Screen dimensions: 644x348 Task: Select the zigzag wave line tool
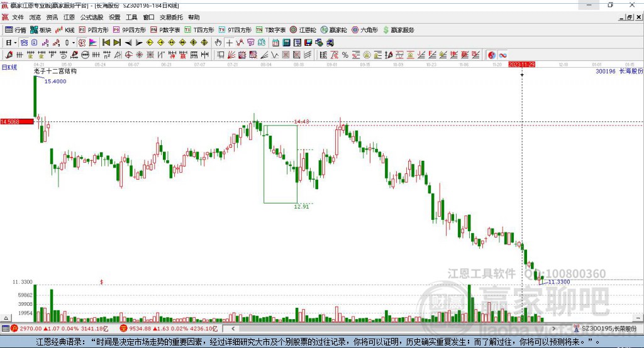pyautogui.click(x=275, y=55)
